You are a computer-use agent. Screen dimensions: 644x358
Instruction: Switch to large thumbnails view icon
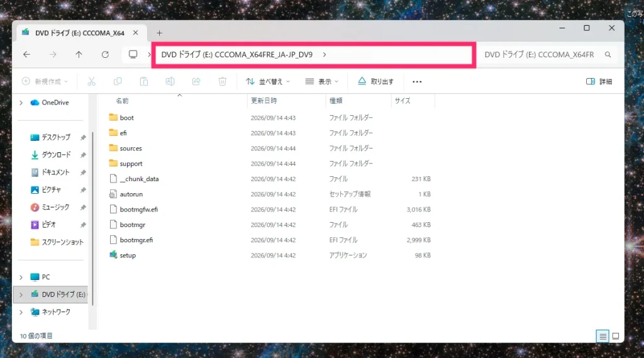click(616, 336)
